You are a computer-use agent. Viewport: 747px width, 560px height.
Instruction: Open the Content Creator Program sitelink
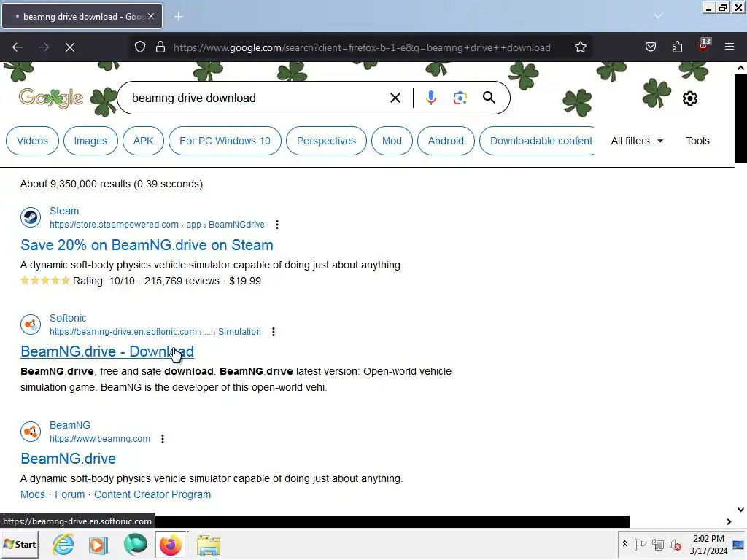[152, 494]
